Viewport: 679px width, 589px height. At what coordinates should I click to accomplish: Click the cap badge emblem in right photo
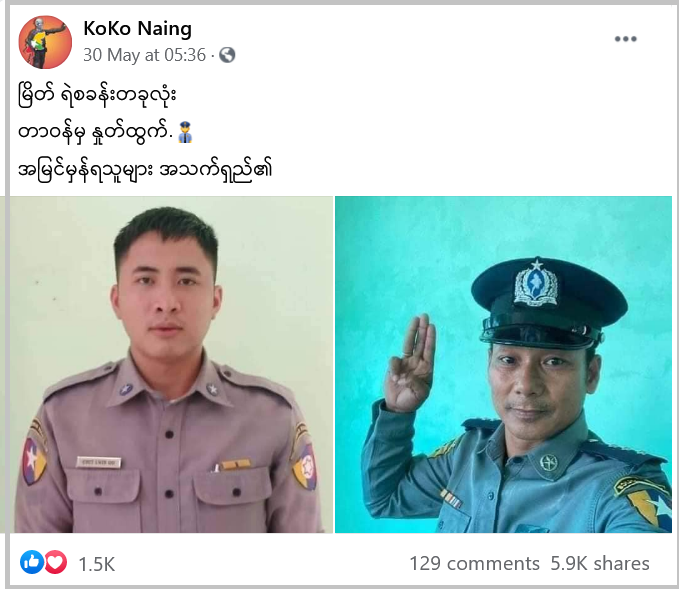(536, 282)
